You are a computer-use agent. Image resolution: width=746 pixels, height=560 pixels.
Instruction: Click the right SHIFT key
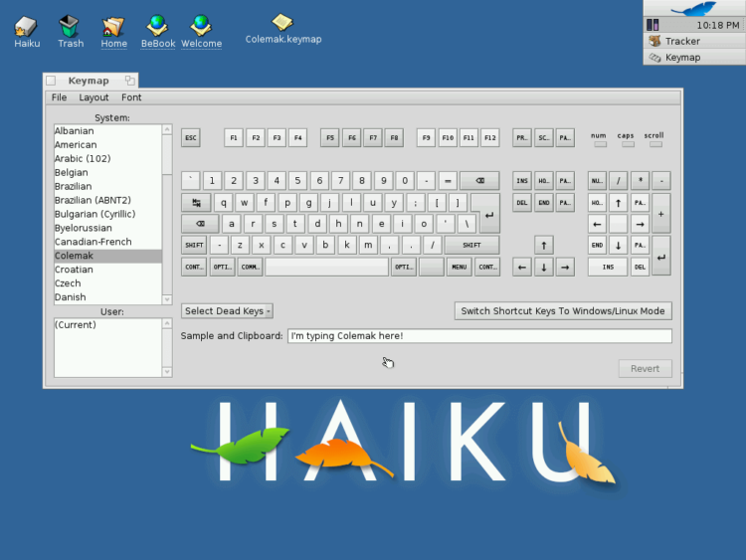471,246
